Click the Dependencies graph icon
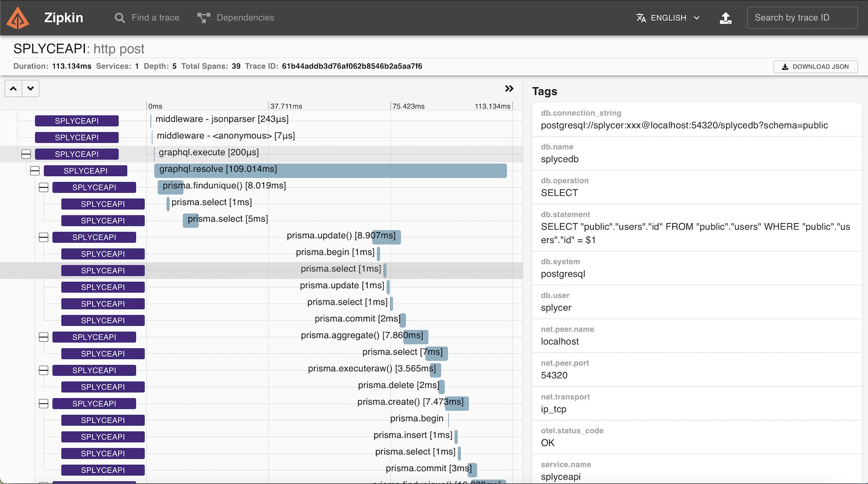Viewport: 868px width, 484px height. 204,18
